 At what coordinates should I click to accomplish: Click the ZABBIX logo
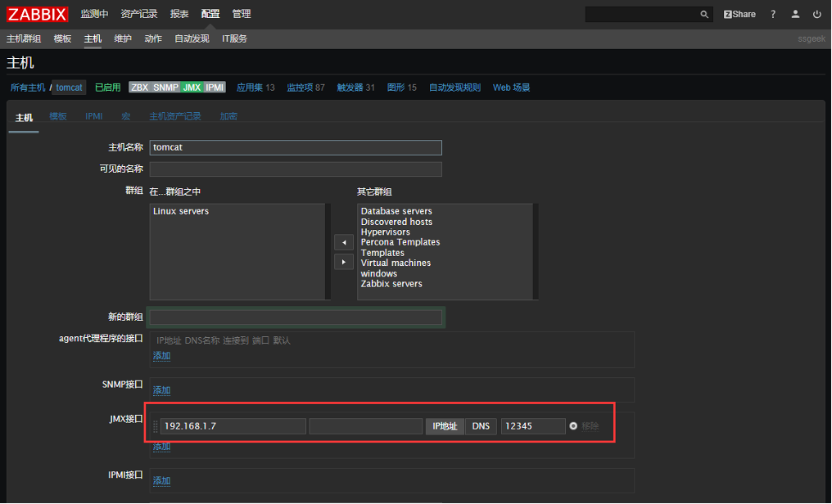[x=37, y=14]
